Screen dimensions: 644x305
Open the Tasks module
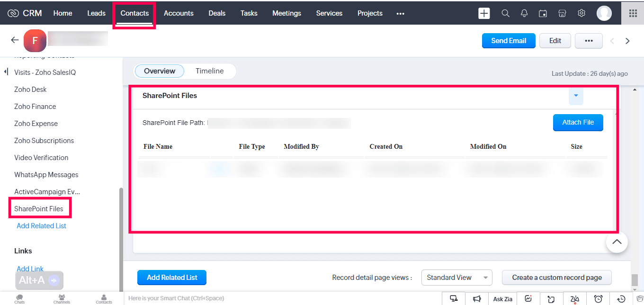[x=249, y=13]
